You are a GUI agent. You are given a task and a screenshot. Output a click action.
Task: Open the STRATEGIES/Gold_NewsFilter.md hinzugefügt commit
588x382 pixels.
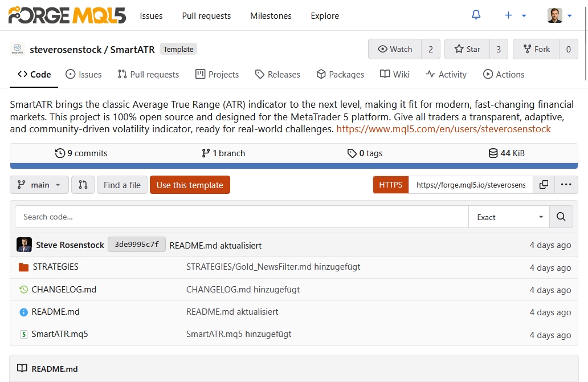273,267
